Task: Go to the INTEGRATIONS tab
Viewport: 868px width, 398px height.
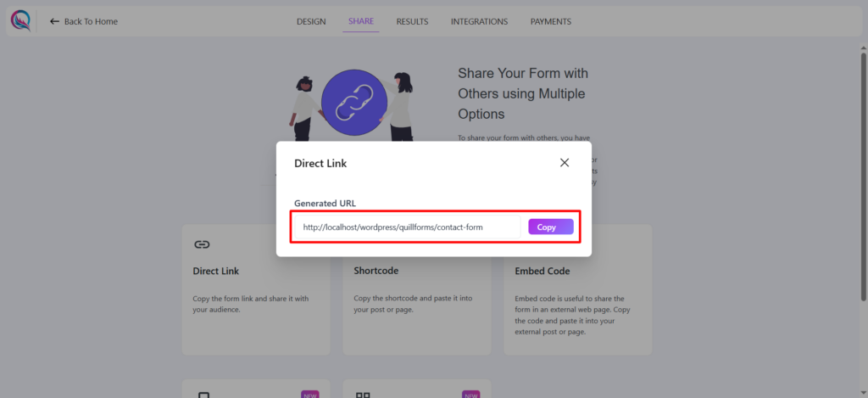Action: pos(479,21)
